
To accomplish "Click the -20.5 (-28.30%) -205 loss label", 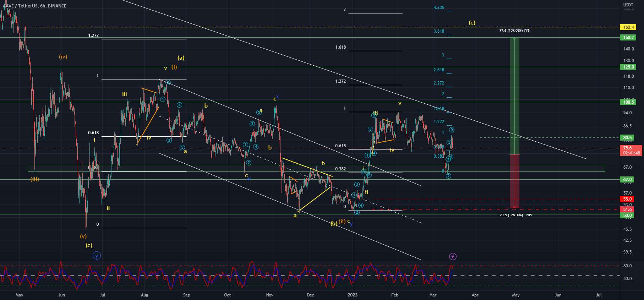I will coord(515,215).
